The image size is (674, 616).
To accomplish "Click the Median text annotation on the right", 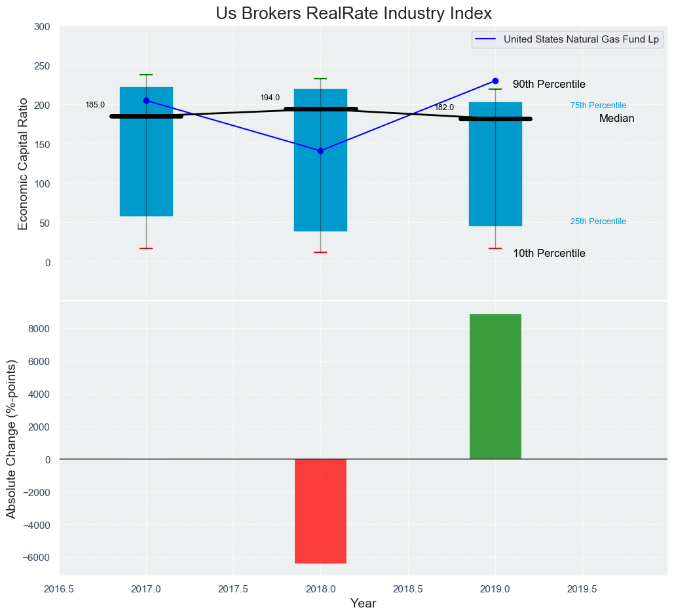I will pyautogui.click(x=616, y=119).
